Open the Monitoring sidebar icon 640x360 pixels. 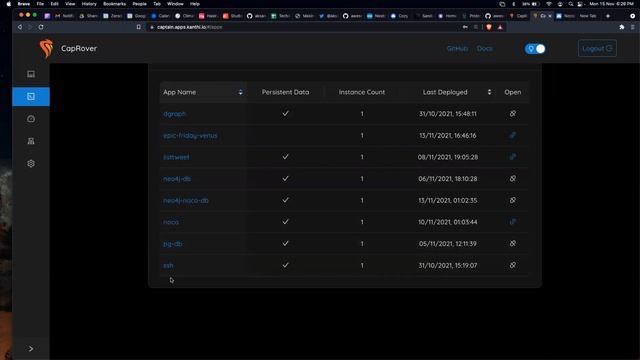31,119
